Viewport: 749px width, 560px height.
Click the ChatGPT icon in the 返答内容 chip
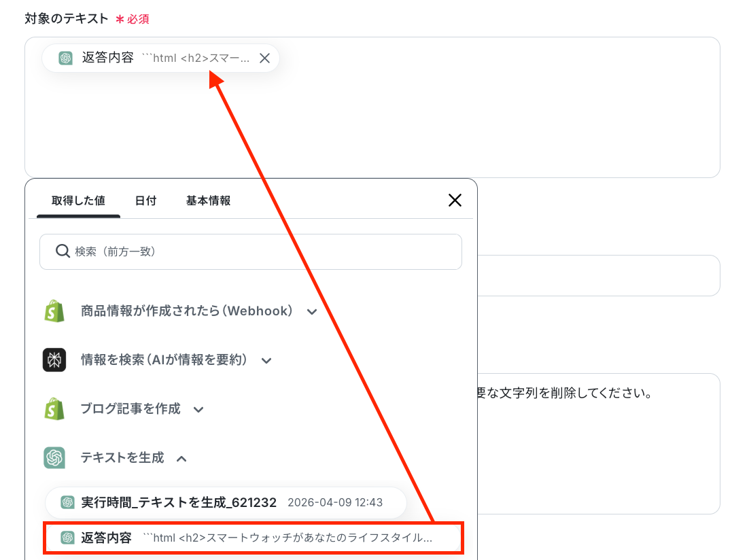coord(65,58)
